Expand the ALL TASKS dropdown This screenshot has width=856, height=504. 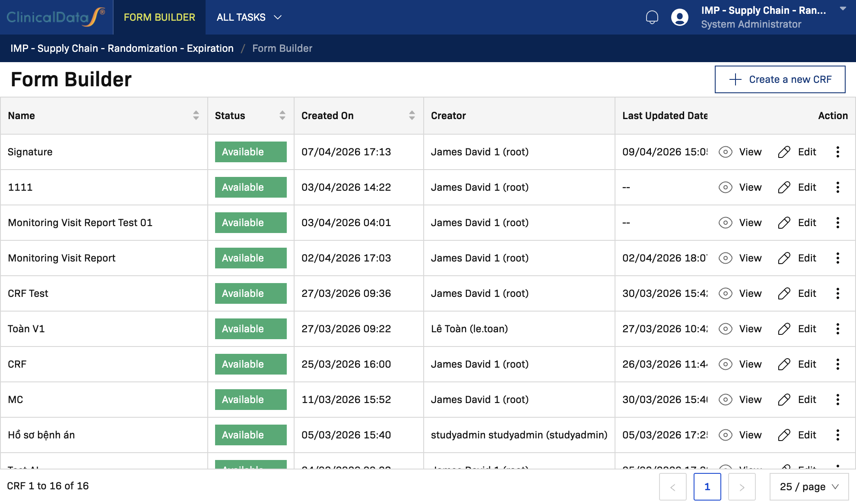click(249, 17)
